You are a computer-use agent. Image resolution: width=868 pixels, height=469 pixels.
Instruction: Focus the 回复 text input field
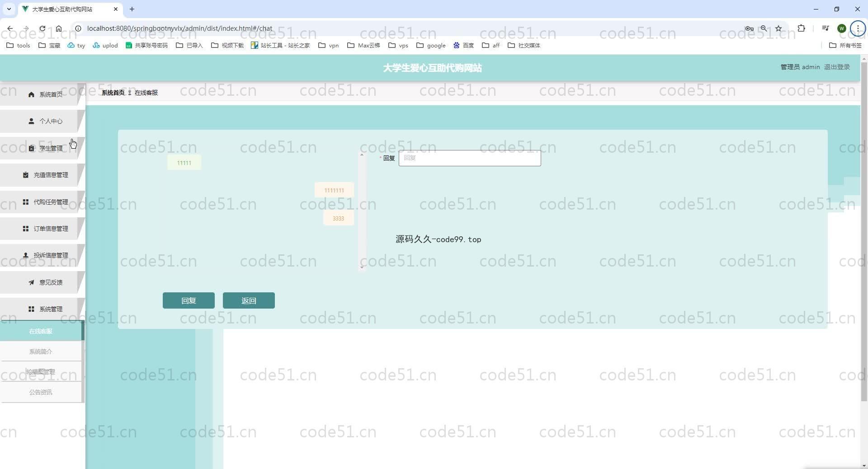[470, 158]
